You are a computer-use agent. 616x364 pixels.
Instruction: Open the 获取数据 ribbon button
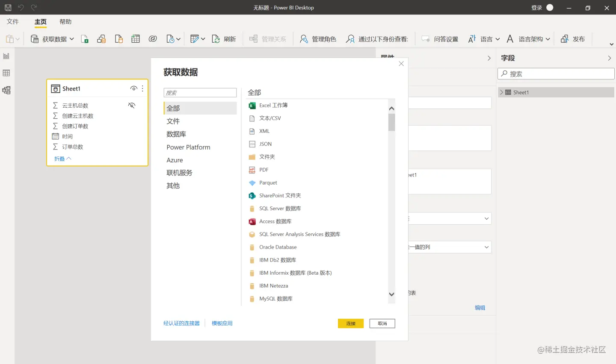[x=48, y=39]
